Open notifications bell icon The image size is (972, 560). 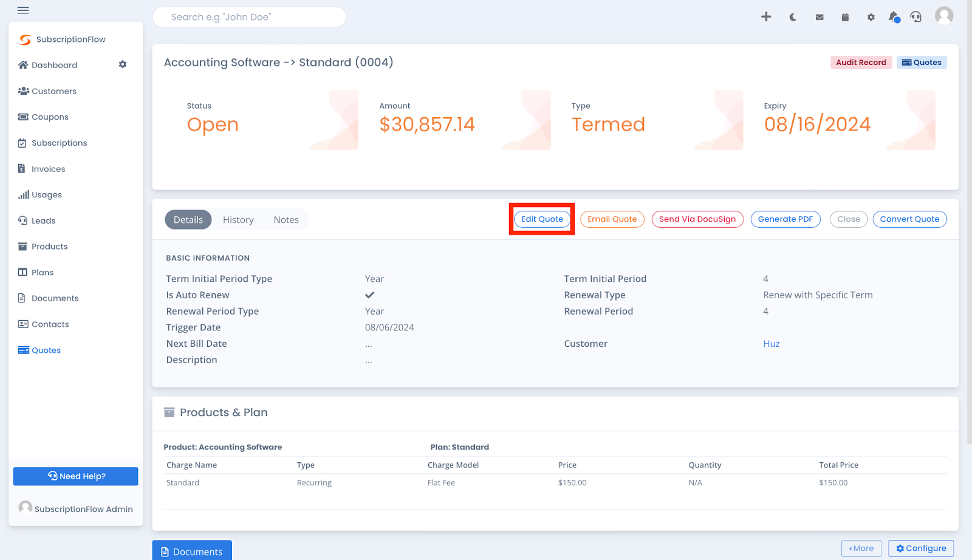pos(894,17)
